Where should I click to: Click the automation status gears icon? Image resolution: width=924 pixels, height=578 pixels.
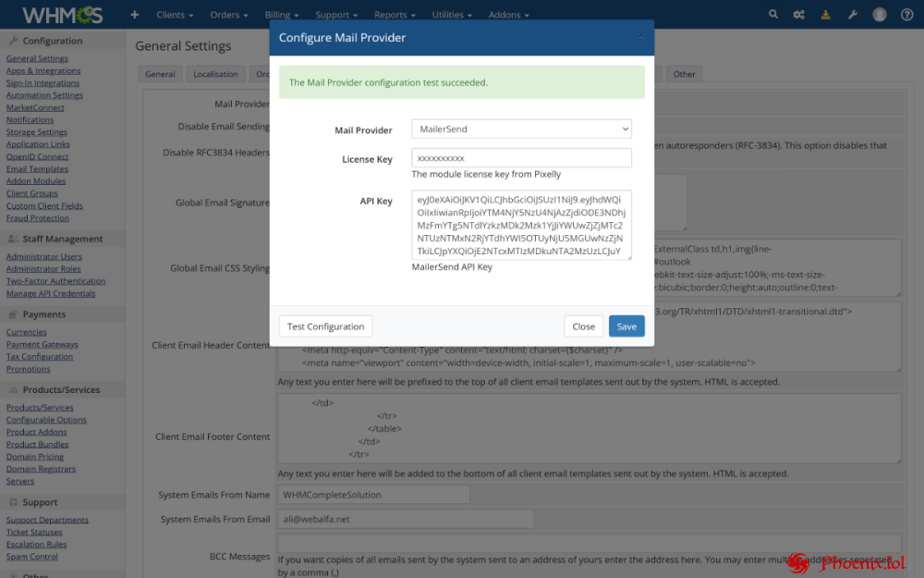click(799, 14)
